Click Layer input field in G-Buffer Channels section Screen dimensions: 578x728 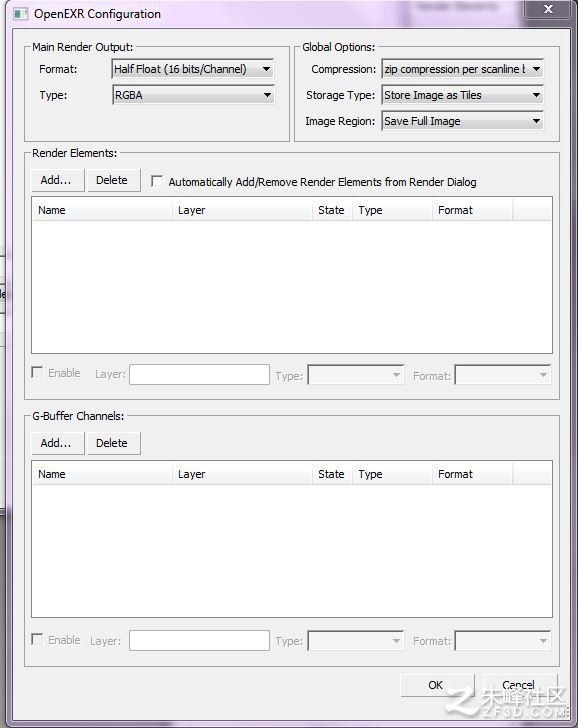click(x=199, y=641)
